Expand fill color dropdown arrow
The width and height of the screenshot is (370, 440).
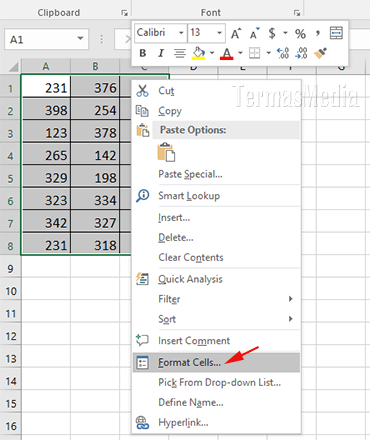click(x=212, y=53)
